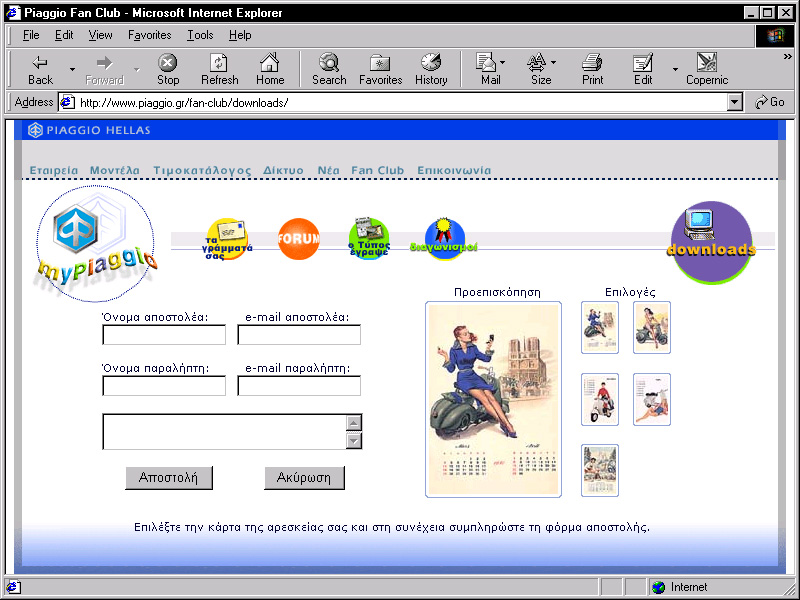The height and width of the screenshot is (600, 800).
Task: Focus the Όνομα παραλήπτη field
Action: point(164,386)
